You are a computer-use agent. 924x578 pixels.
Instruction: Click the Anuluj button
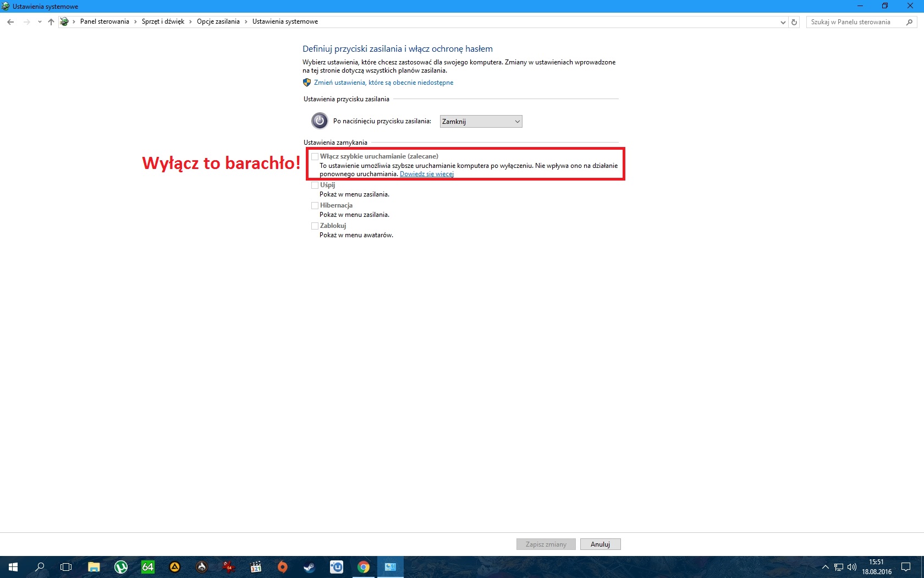click(600, 544)
